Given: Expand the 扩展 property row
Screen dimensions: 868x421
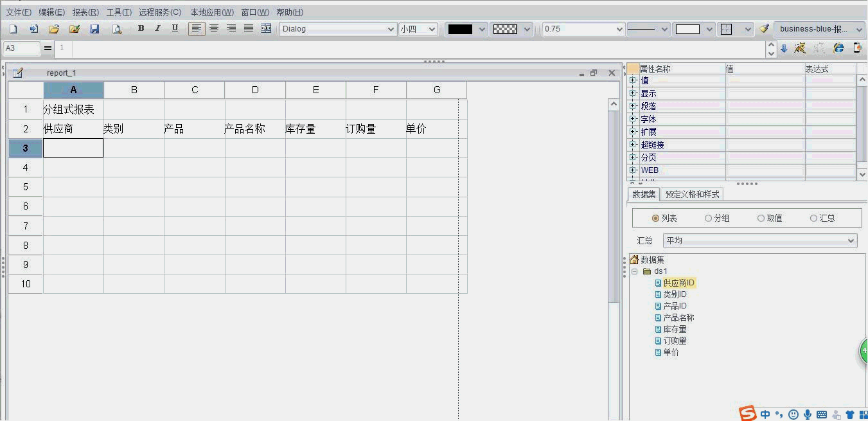Looking at the screenshot, I should 633,132.
